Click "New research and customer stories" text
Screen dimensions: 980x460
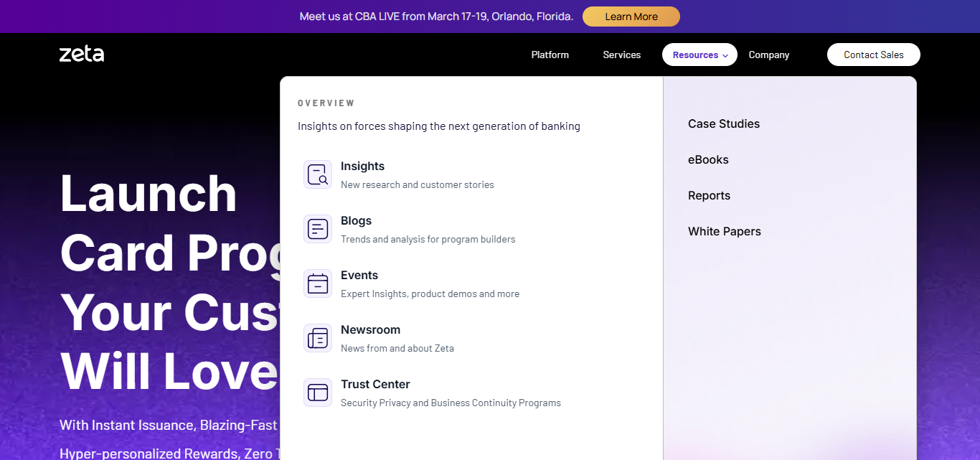[x=418, y=184]
